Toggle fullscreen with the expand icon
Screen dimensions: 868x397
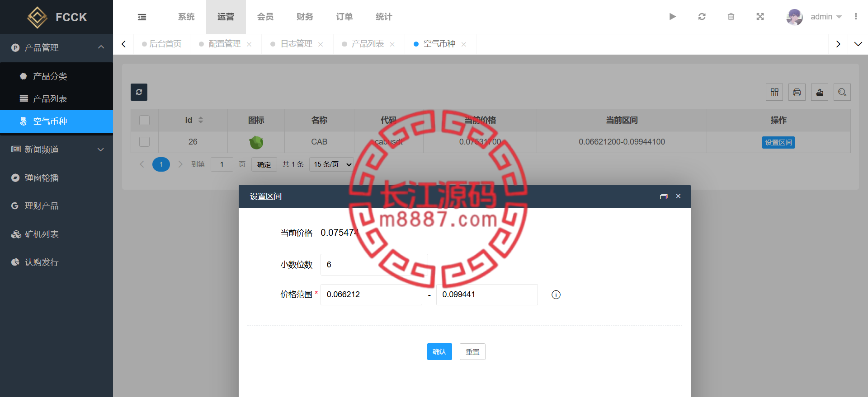pyautogui.click(x=760, y=17)
